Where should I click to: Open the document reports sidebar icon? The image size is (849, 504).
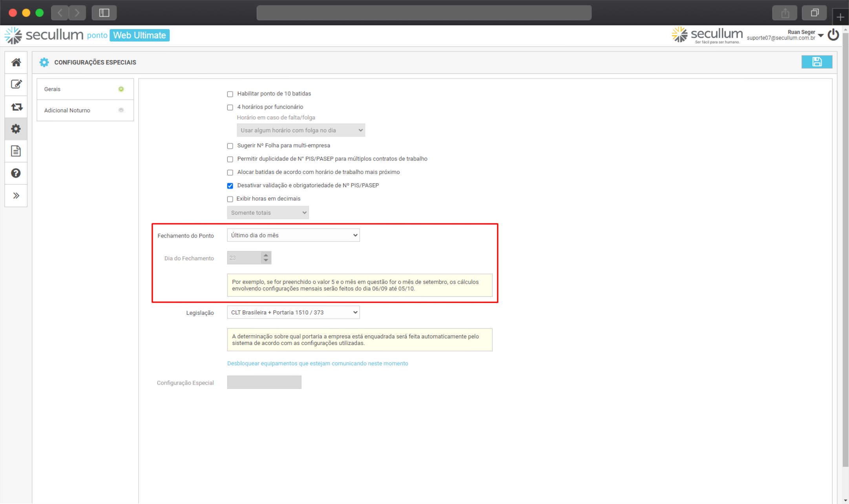(16, 151)
